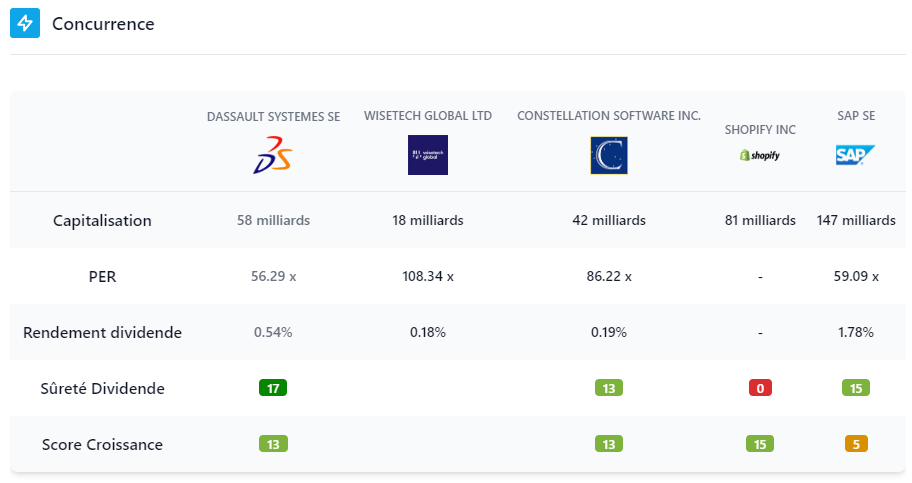
Task: Click the WiseTech Global logo
Action: pos(428,155)
